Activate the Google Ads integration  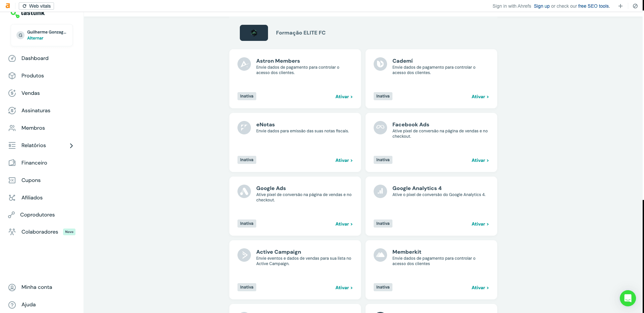click(344, 224)
